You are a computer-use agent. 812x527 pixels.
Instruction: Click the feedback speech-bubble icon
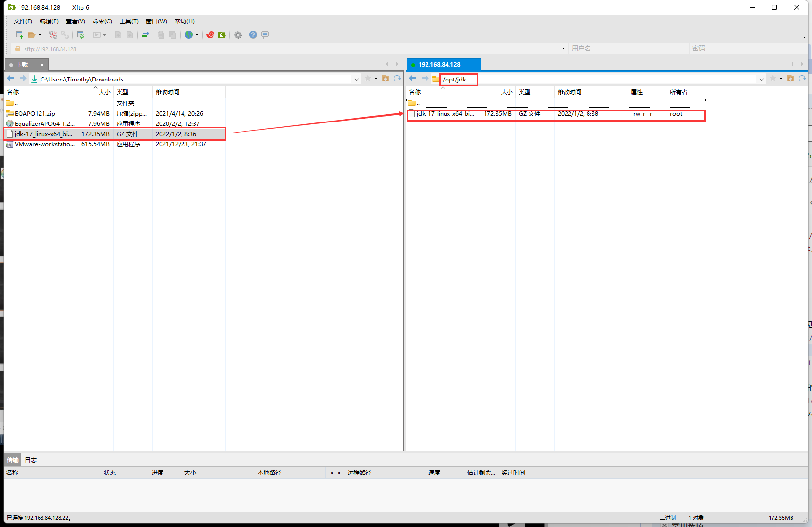265,35
